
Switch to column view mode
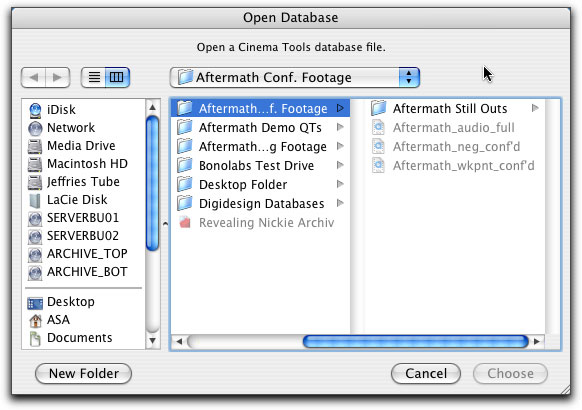117,77
